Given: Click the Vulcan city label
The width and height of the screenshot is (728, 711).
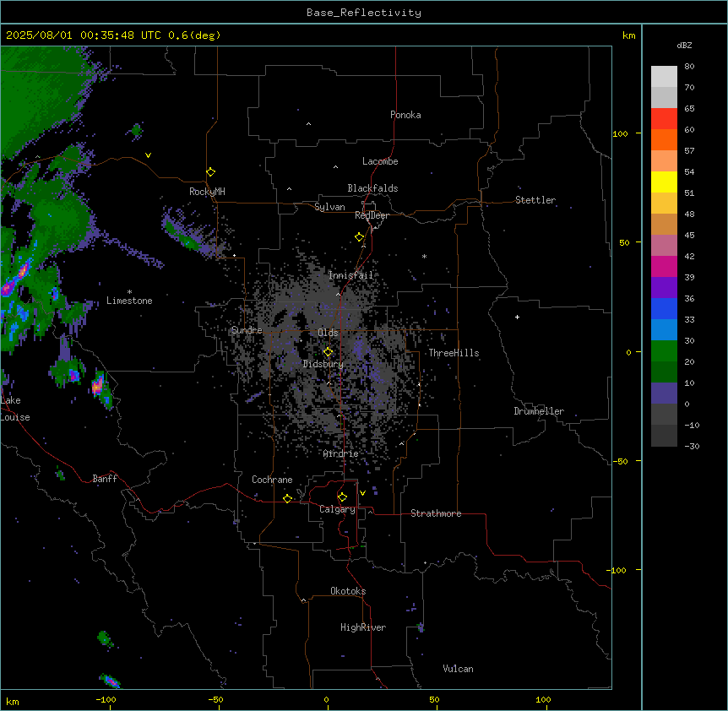Looking at the screenshot, I should coord(458,669).
